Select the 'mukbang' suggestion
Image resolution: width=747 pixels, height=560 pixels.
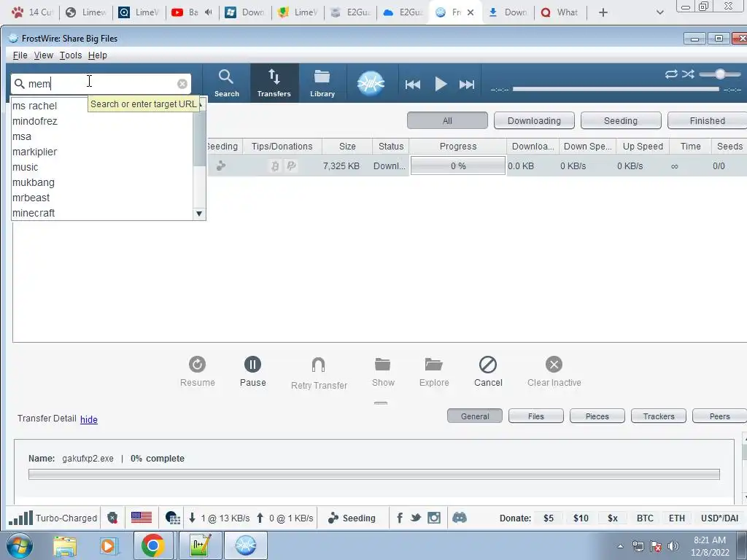click(102, 182)
